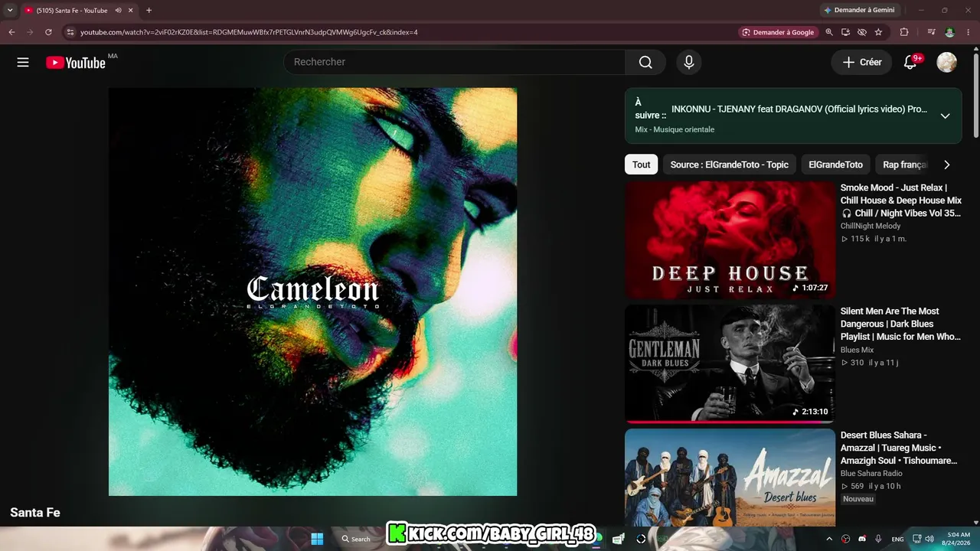
Task: Expand the À suivre playlist panel
Action: pos(945,116)
